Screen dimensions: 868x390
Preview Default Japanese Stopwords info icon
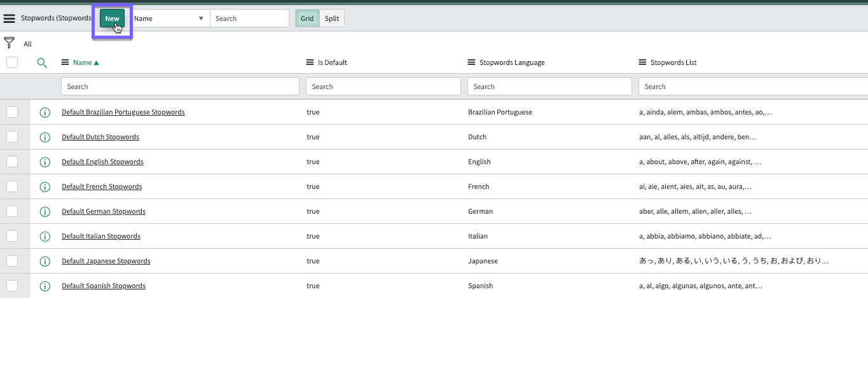45,261
